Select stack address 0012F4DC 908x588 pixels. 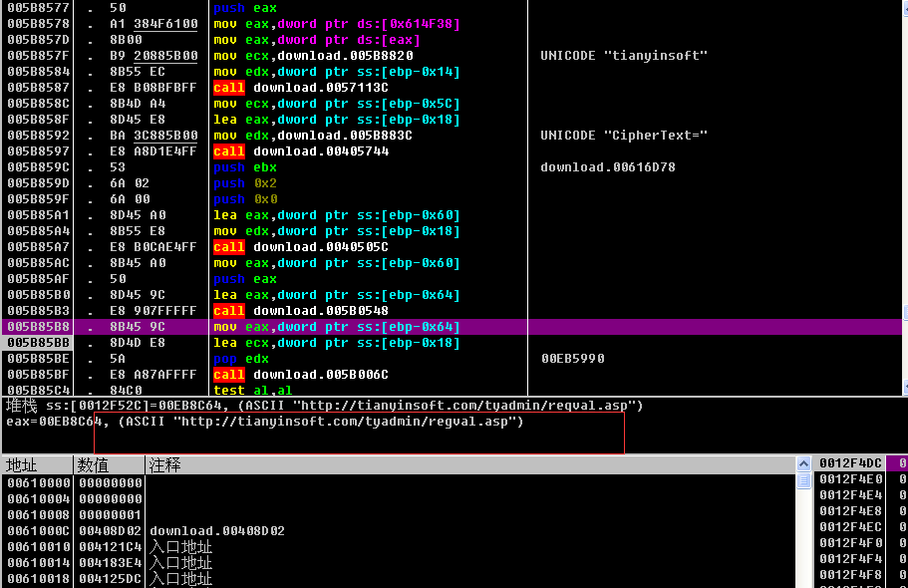click(848, 463)
